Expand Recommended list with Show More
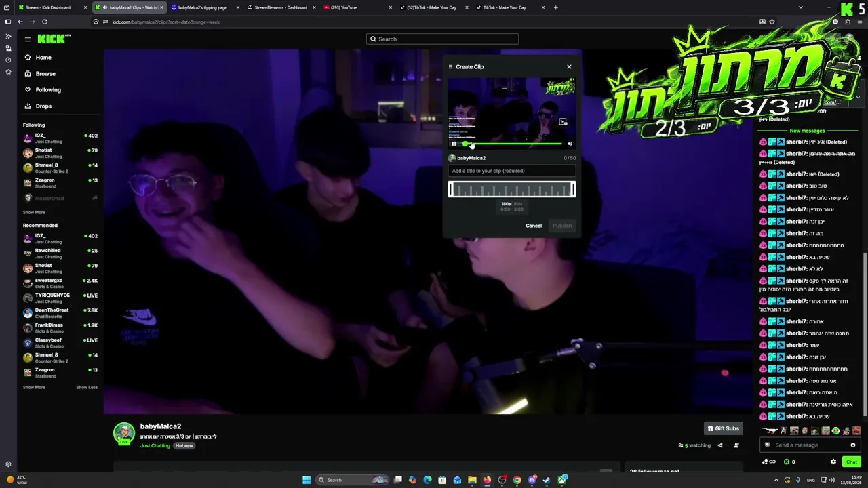The height and width of the screenshot is (488, 868). (x=34, y=387)
